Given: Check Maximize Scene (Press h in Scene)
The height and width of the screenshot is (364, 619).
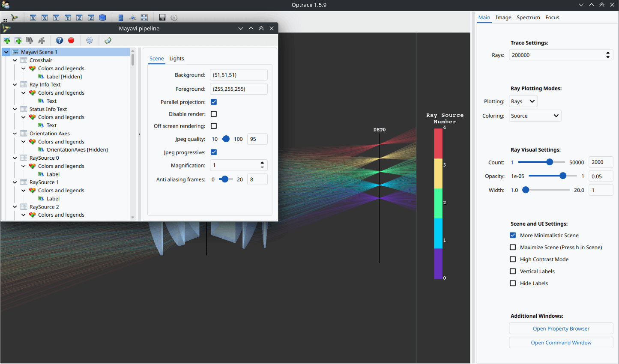Looking at the screenshot, I should [x=513, y=247].
